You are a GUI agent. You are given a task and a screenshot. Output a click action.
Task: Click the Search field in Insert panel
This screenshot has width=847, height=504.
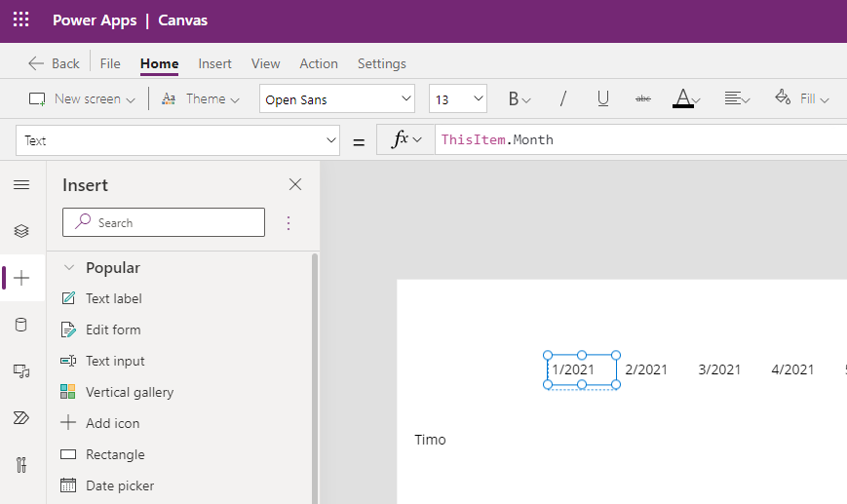pyautogui.click(x=164, y=223)
